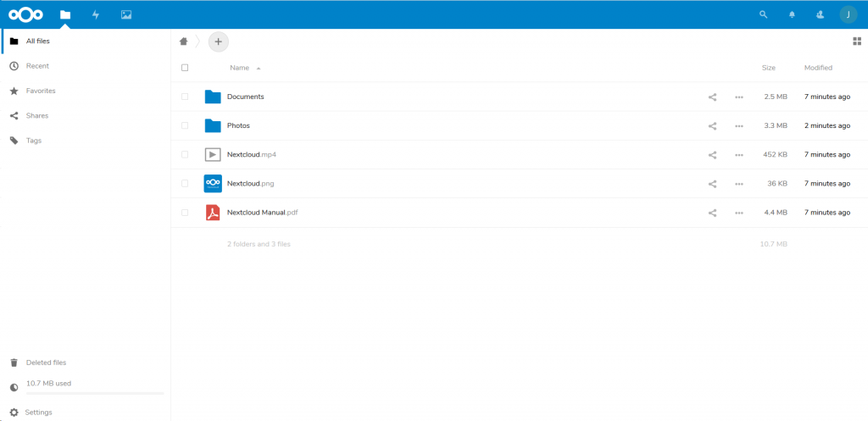Click the 10.7 MB used label
Screen dimensions: 868x421
tap(48, 383)
